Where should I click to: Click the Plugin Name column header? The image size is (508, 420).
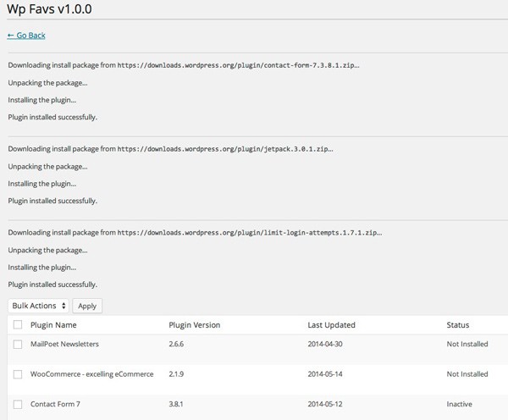[x=53, y=325]
